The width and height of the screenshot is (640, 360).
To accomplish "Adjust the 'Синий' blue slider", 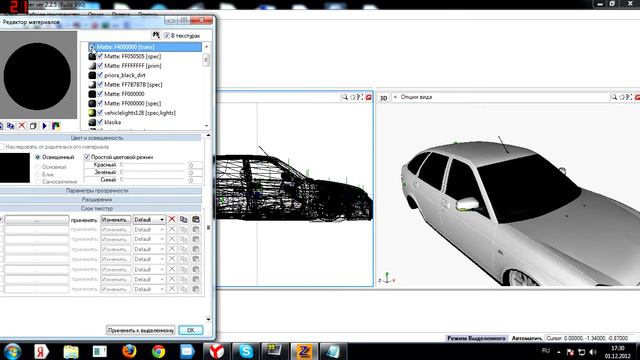I will 153,180.
